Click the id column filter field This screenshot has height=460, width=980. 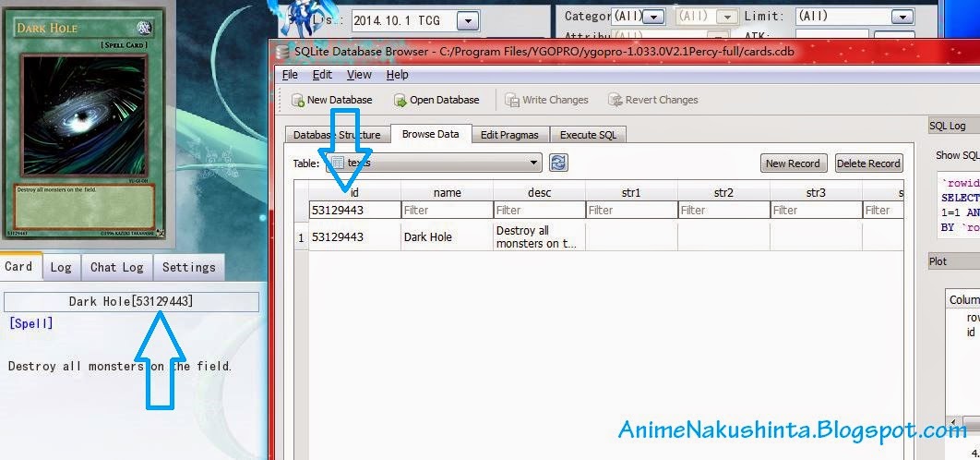click(354, 211)
